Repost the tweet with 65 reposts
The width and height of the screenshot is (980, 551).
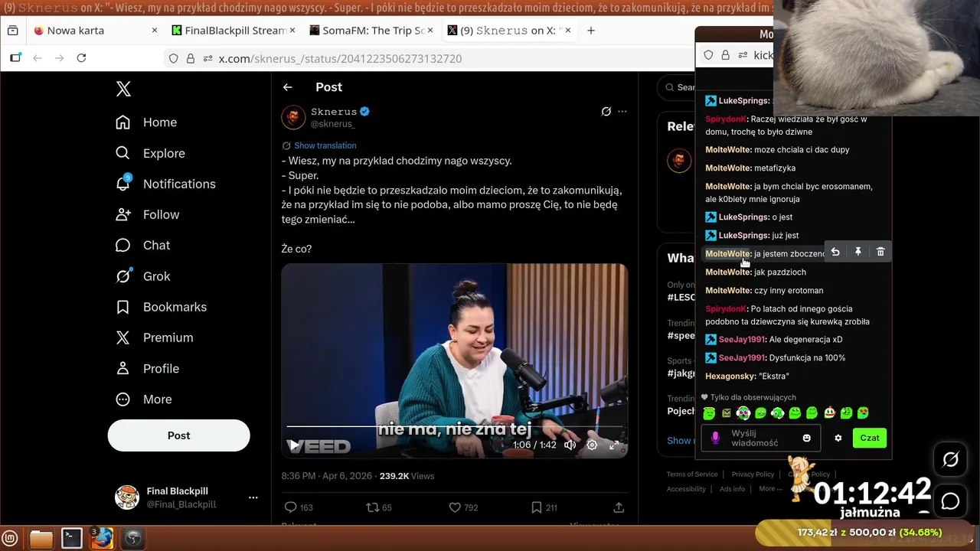(372, 507)
